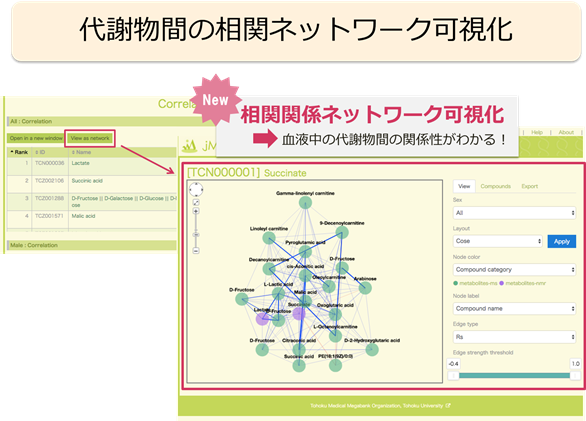Viewport: 586px width, 421px height.
Task: Click the right handle of threshold slider
Action: pyautogui.click(x=575, y=376)
